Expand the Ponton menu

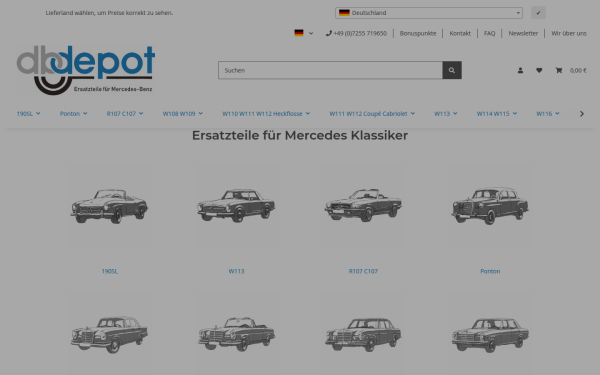point(73,114)
